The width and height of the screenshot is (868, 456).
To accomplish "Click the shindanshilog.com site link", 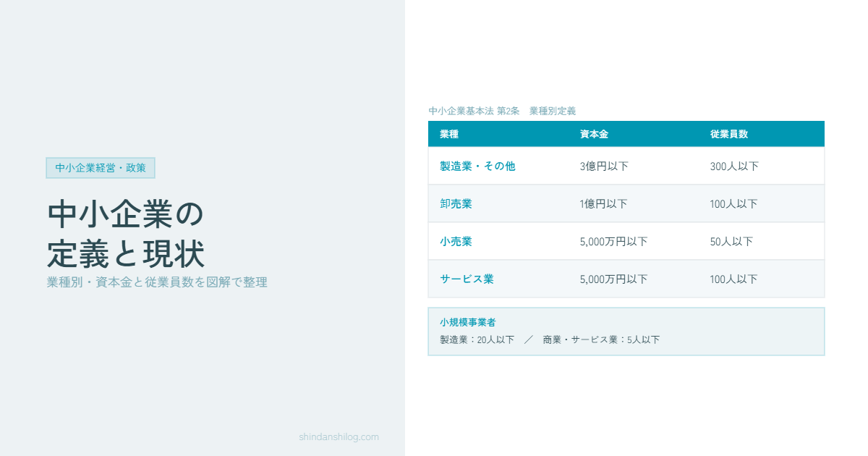I will click(339, 436).
